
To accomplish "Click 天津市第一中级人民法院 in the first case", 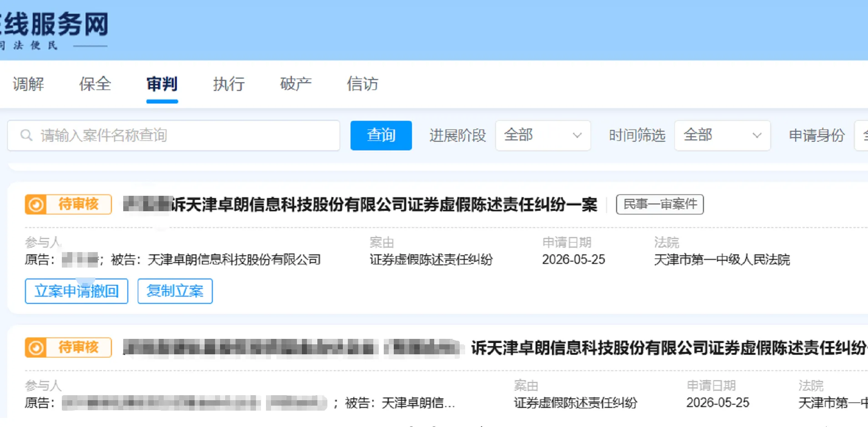I will 722,260.
